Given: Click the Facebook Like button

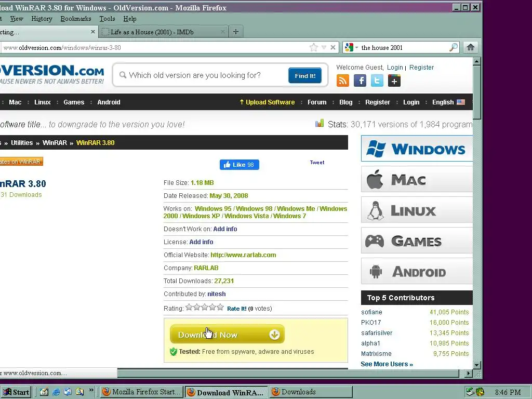Looking at the screenshot, I should click(x=239, y=165).
